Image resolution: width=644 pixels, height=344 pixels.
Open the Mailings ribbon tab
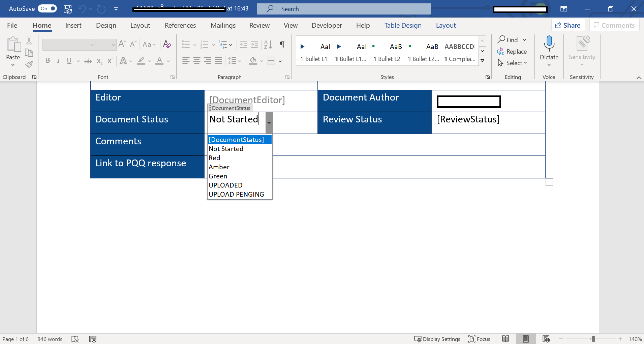click(x=223, y=25)
